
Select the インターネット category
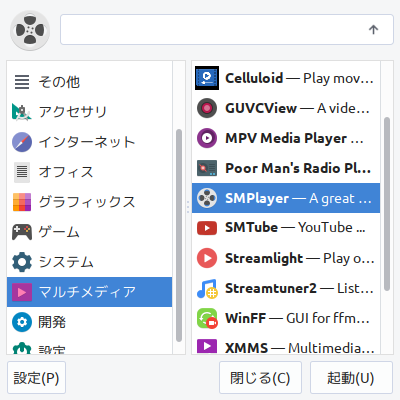click(89, 142)
